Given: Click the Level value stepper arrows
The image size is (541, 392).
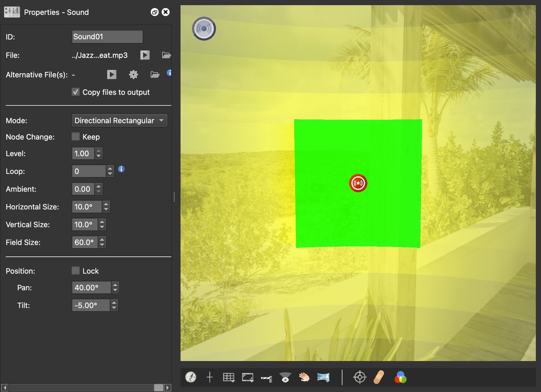Looking at the screenshot, I should point(98,154).
